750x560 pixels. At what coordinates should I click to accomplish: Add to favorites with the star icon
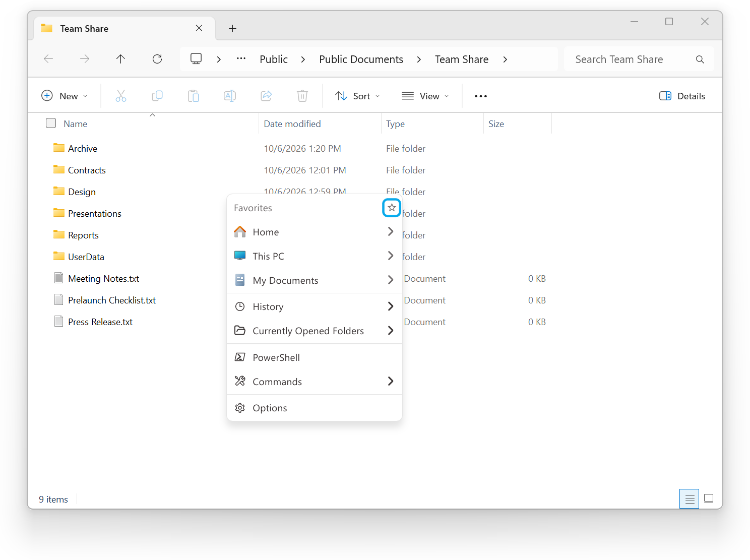tap(392, 208)
